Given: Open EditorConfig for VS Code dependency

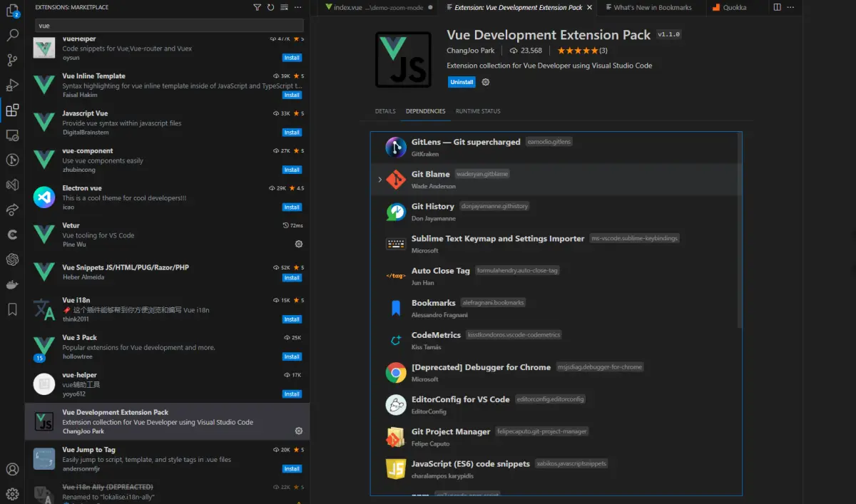Looking at the screenshot, I should click(556, 405).
